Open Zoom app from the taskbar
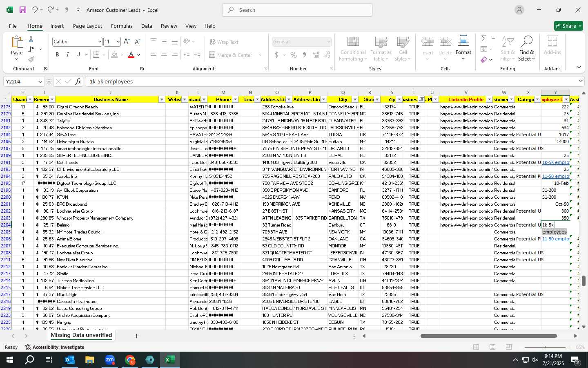 110,360
